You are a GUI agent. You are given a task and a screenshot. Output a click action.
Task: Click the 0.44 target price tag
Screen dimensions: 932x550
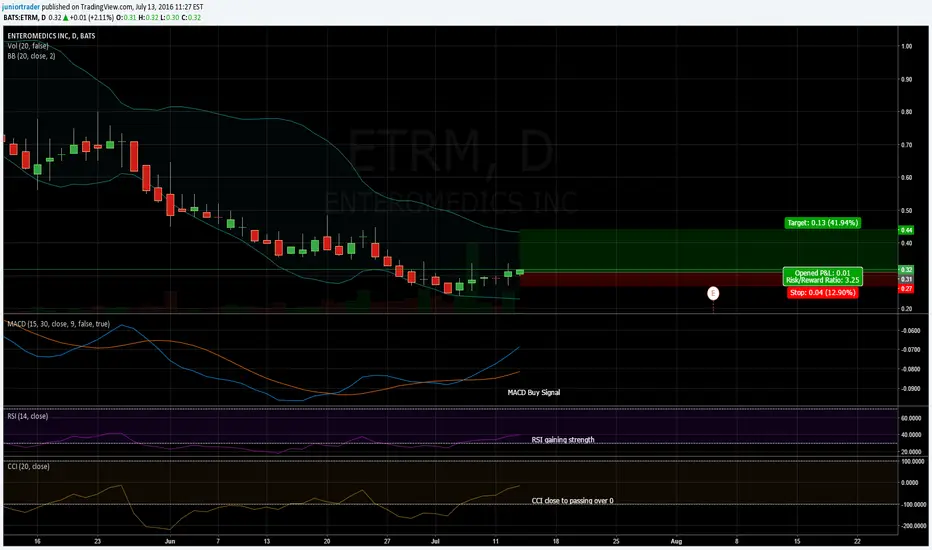click(x=906, y=230)
